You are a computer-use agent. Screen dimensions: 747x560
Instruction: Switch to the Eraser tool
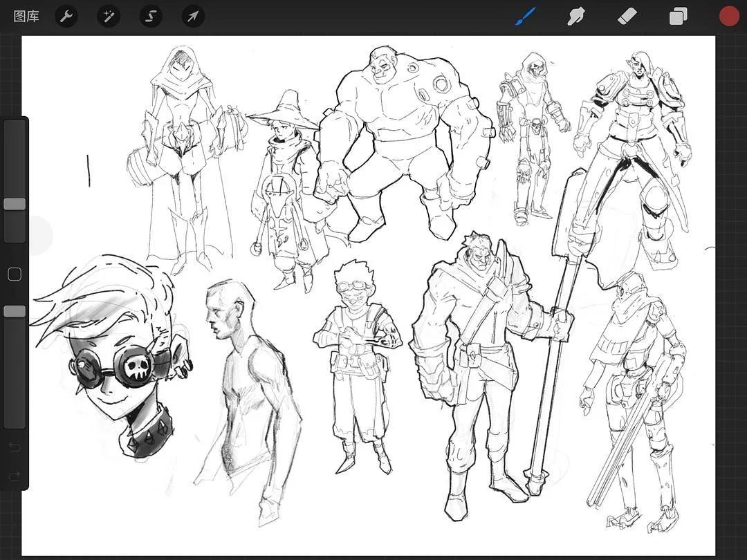627,16
